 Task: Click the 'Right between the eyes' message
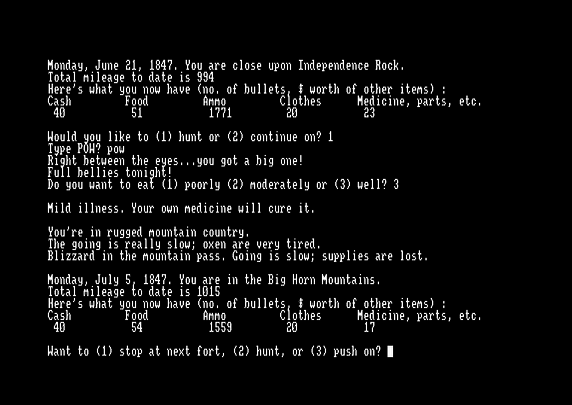point(175,161)
